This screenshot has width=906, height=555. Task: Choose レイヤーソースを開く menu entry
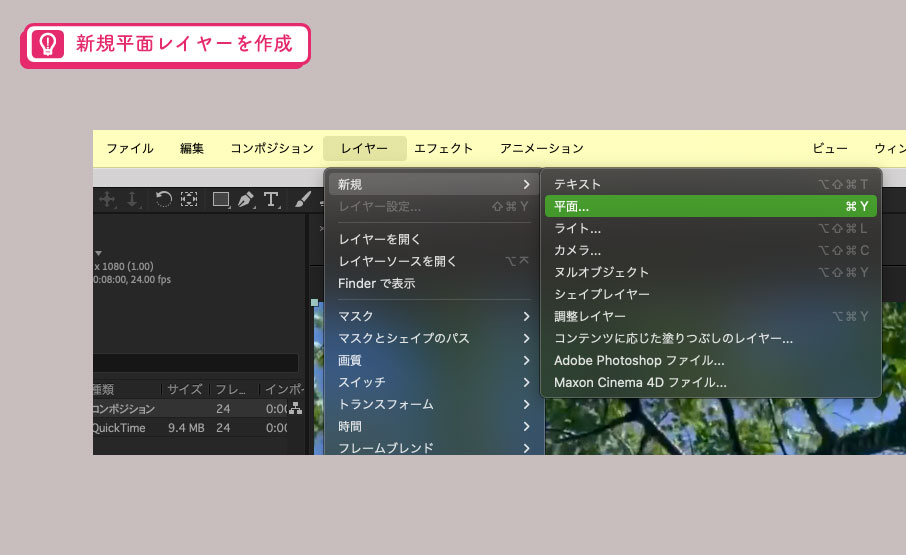pyautogui.click(x=434, y=261)
